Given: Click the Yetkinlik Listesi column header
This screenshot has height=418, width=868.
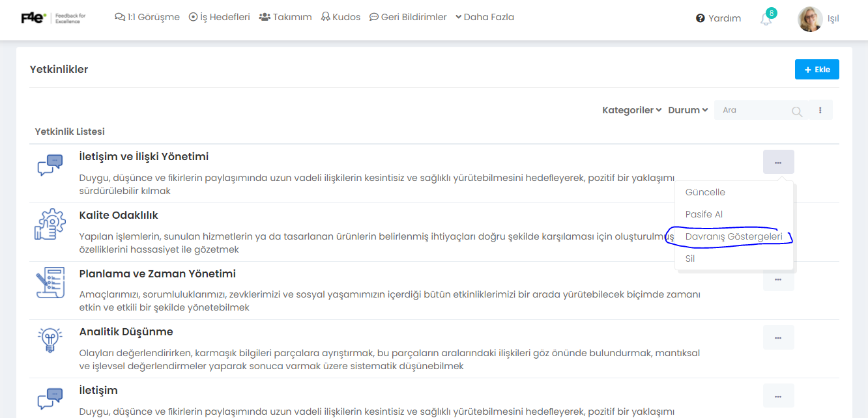Looking at the screenshot, I should tap(70, 132).
